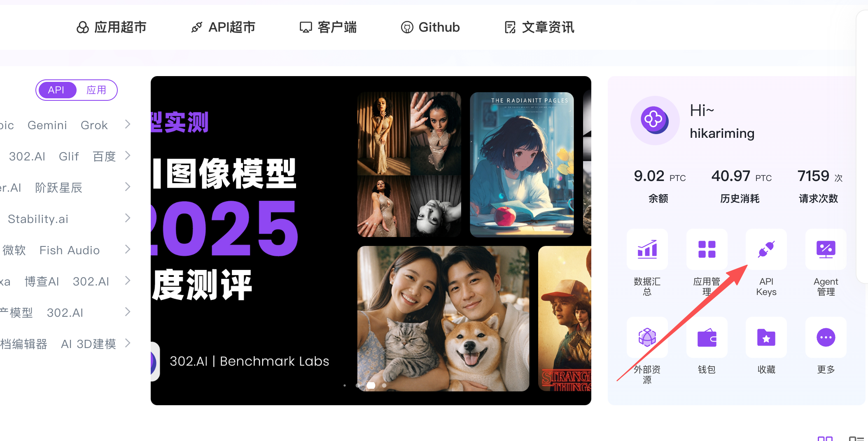Open the 应用管理 grid icon
This screenshot has width=868, height=441.
coord(707,249)
